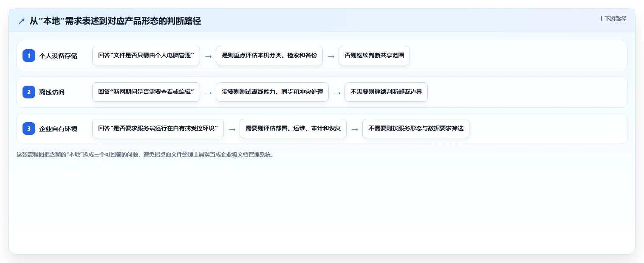Click the caption text 这张流程图把含糊的"本地"拆成三个可回答的问题
Screen dimensions: 644x263
tap(78, 155)
